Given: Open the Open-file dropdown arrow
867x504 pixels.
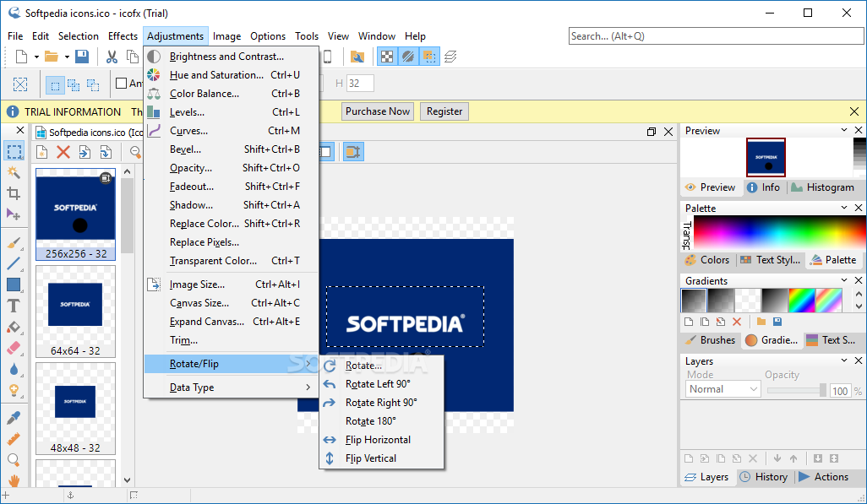Looking at the screenshot, I should pos(67,57).
